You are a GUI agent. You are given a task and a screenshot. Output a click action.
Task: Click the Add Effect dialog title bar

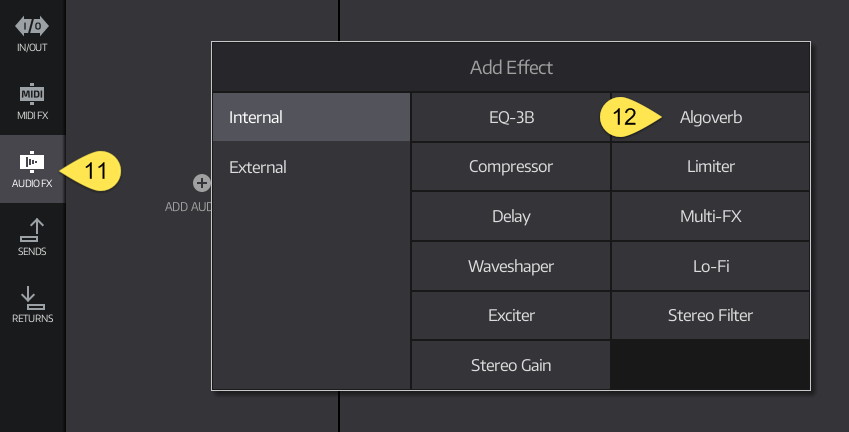coord(511,68)
